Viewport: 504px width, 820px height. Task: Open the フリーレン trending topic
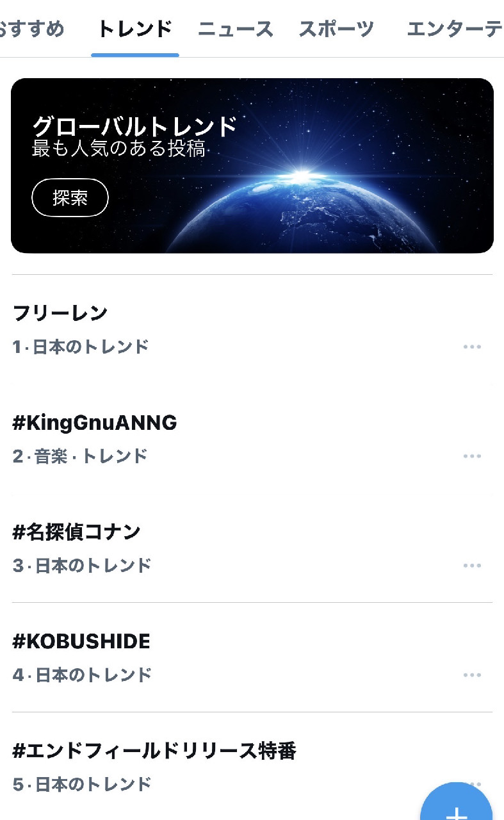60,313
